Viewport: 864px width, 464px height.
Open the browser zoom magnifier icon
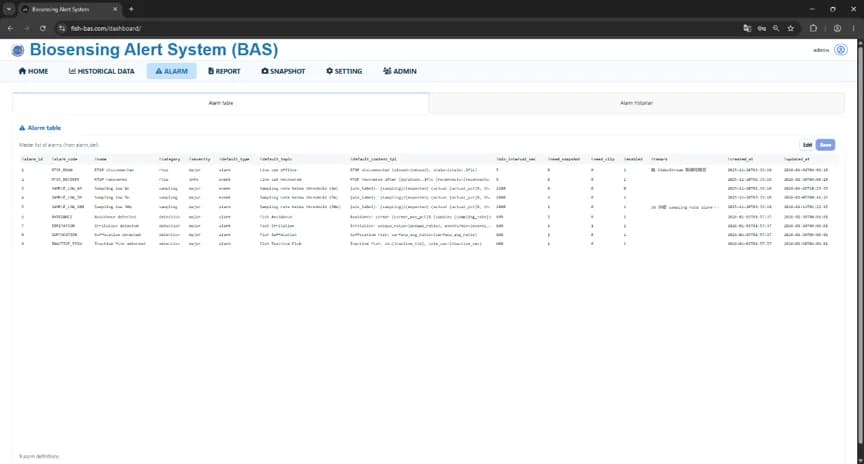pos(776,28)
